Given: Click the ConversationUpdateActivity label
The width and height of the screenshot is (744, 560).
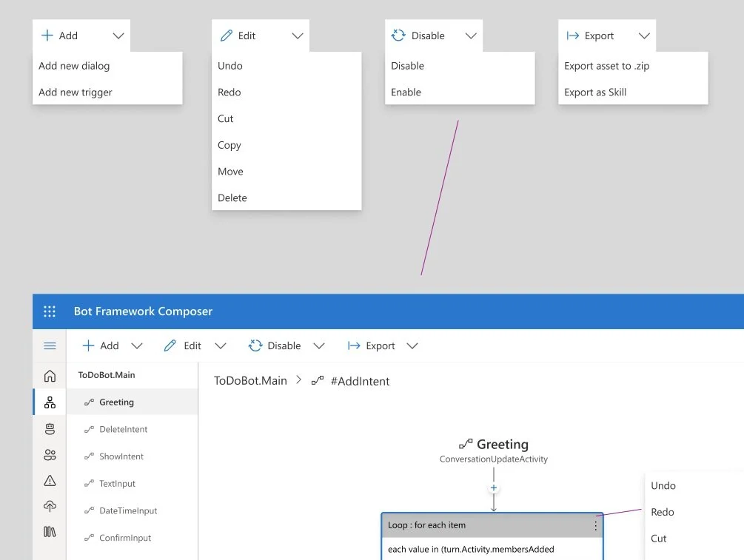Looking at the screenshot, I should (494, 459).
